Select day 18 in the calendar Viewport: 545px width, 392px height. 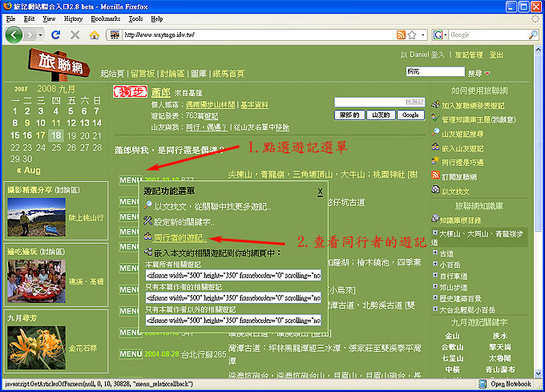tap(55, 135)
